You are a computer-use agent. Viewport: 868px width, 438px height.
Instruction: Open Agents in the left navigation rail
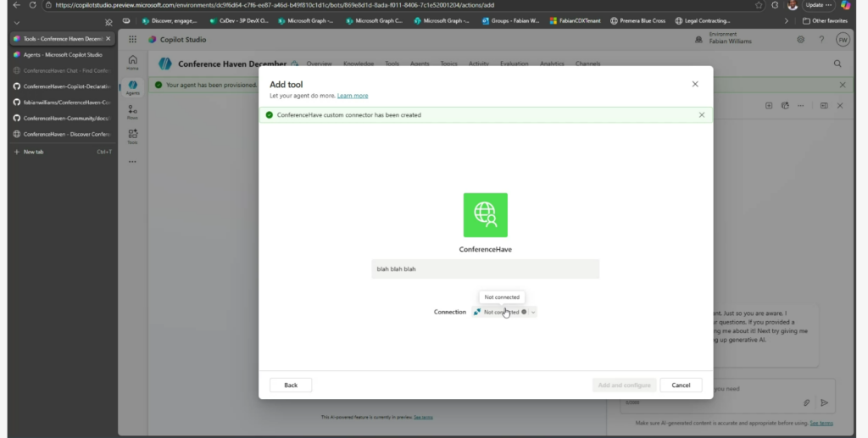[x=132, y=87]
